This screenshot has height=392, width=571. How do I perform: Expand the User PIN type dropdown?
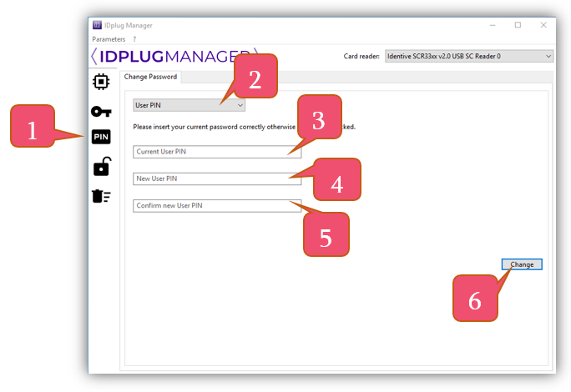tap(189, 106)
